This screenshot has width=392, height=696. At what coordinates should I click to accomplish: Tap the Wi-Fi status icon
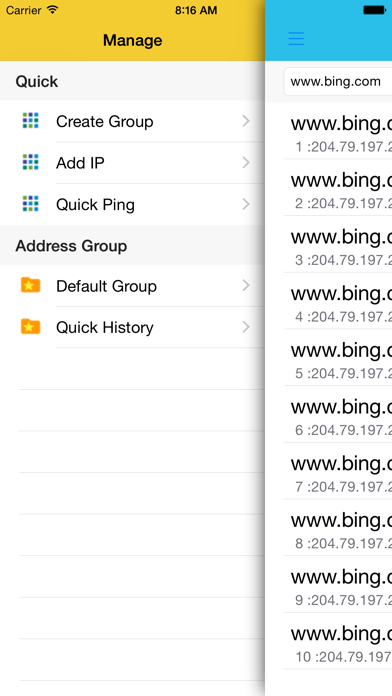click(x=53, y=10)
